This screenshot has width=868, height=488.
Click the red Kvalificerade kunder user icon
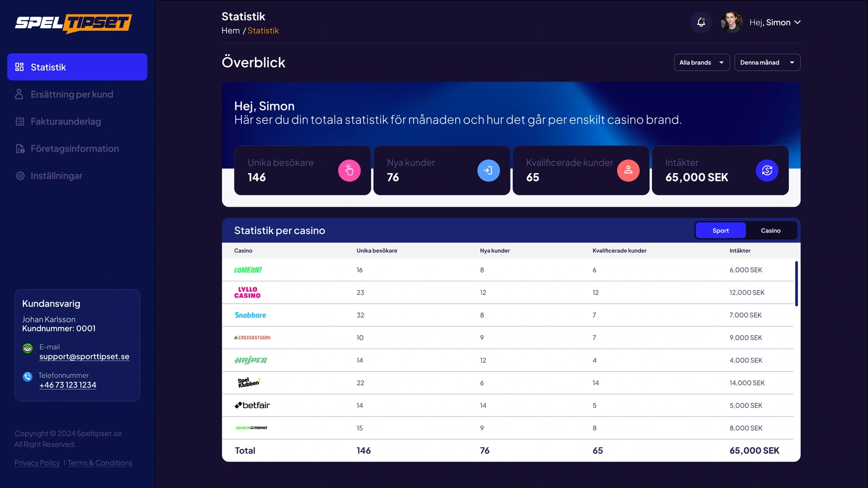(x=628, y=170)
